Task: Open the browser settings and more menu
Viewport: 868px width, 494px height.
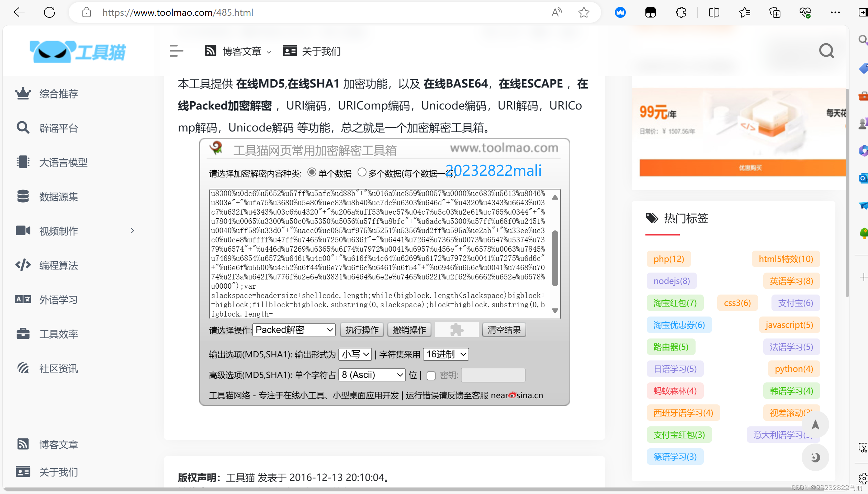Action: [x=835, y=12]
